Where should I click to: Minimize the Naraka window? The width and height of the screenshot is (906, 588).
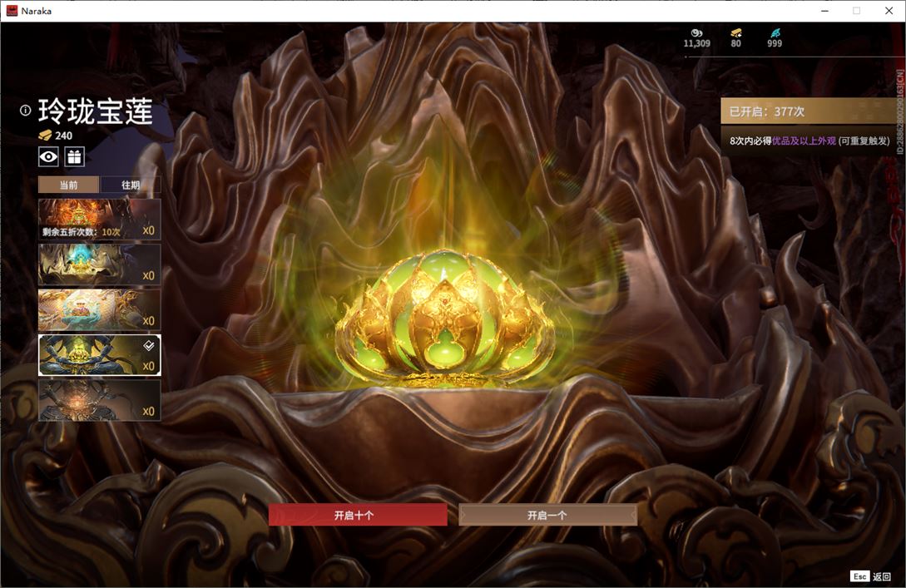click(825, 11)
